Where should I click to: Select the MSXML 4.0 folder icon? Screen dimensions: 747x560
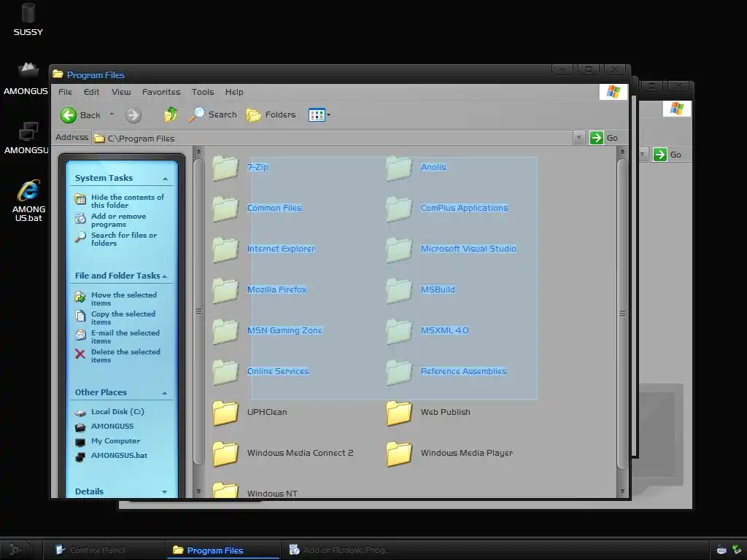pos(399,331)
